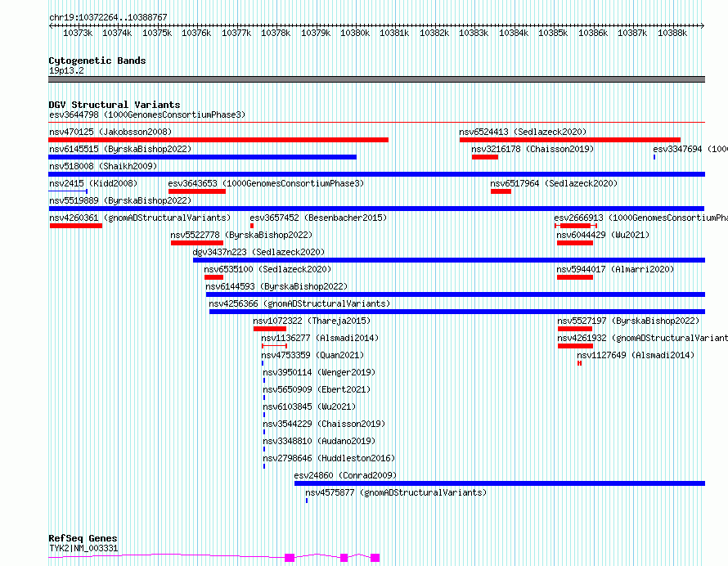Click the blue bar of dgv3437n223
Viewport: 728px width, 566px height.
pos(449,260)
